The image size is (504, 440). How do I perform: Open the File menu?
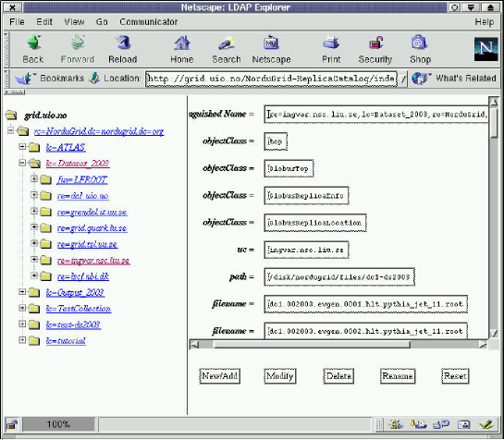17,22
